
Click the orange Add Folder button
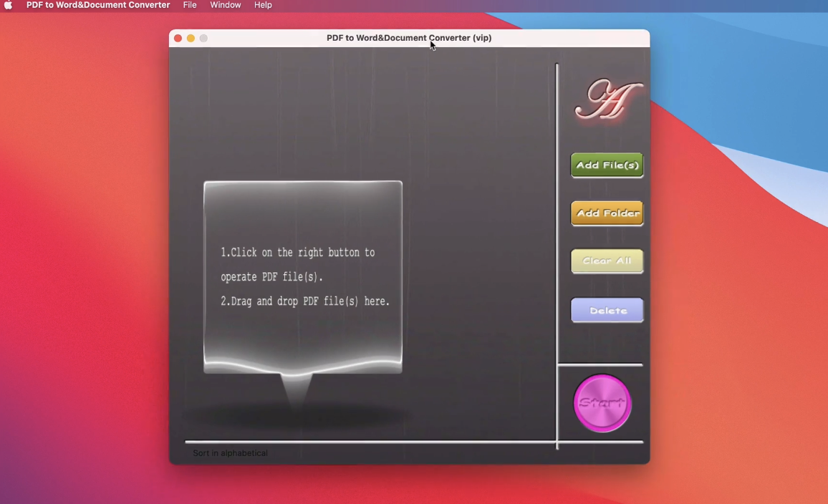click(607, 213)
